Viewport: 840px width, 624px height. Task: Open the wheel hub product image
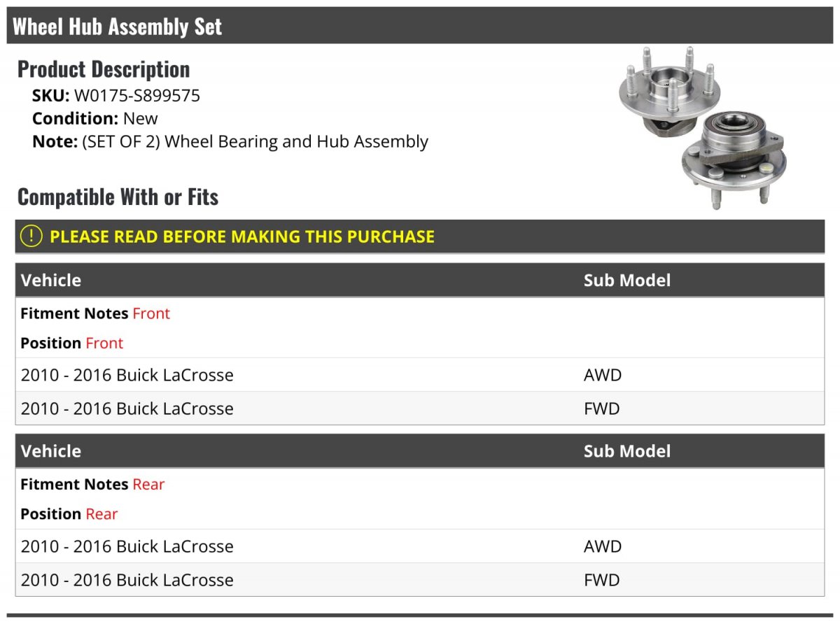click(702, 129)
